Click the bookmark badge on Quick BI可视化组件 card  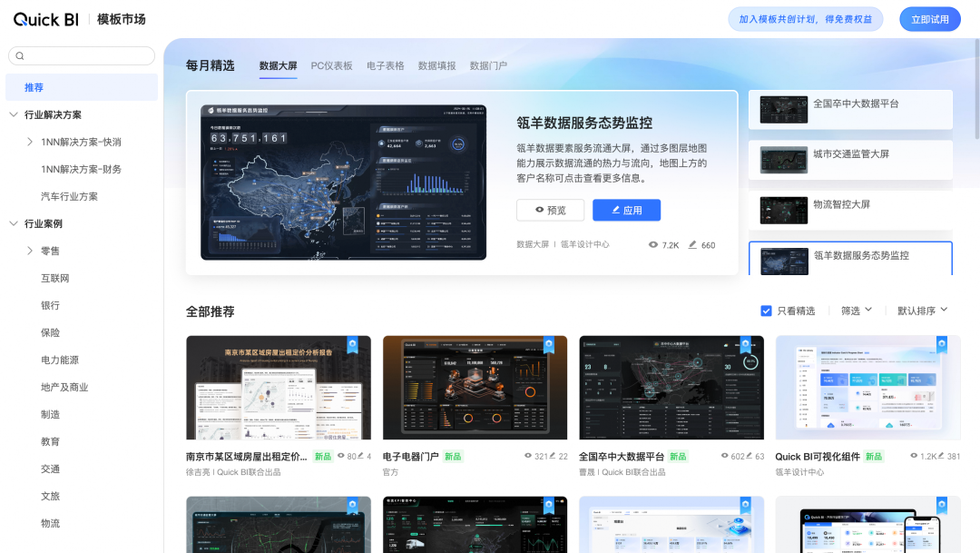(x=942, y=345)
